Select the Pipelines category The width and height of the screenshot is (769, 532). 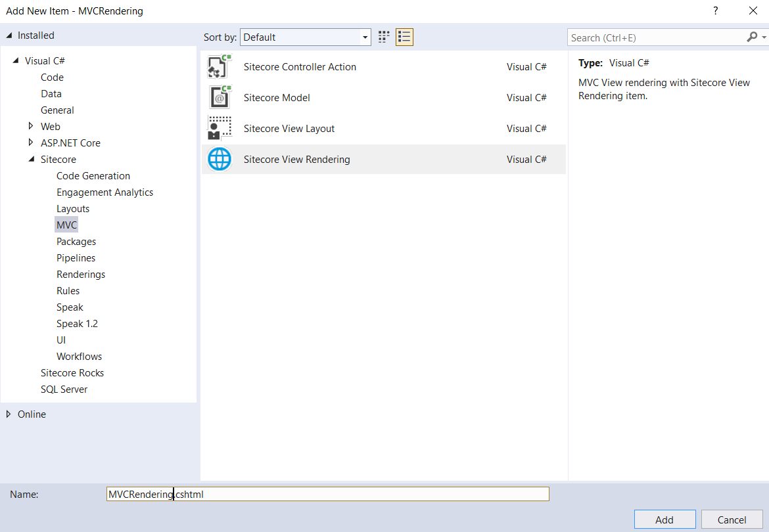[x=76, y=257]
